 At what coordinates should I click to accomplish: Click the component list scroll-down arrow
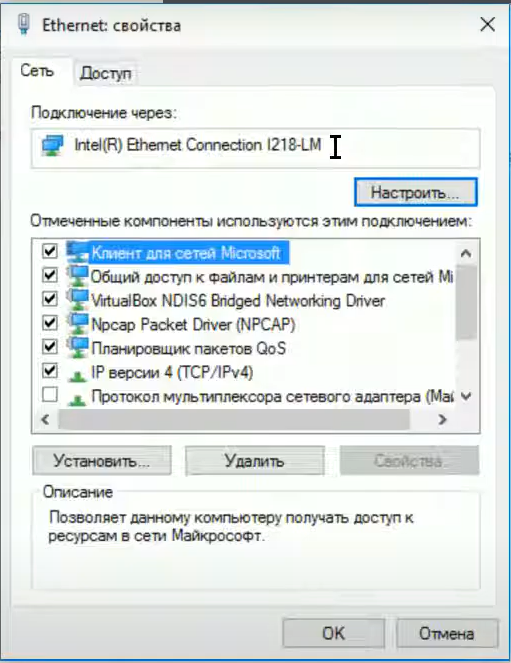click(x=466, y=397)
